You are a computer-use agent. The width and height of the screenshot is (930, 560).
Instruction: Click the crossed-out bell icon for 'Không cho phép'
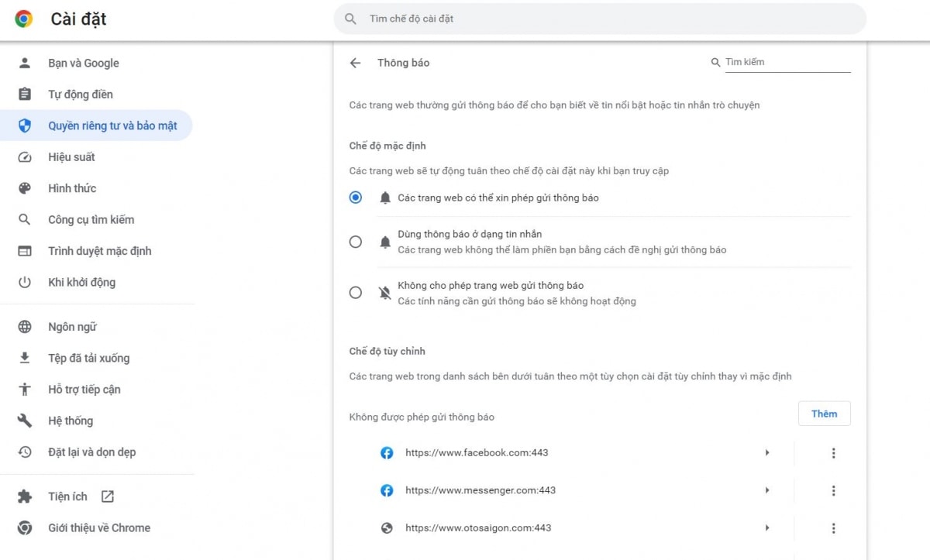(385, 293)
